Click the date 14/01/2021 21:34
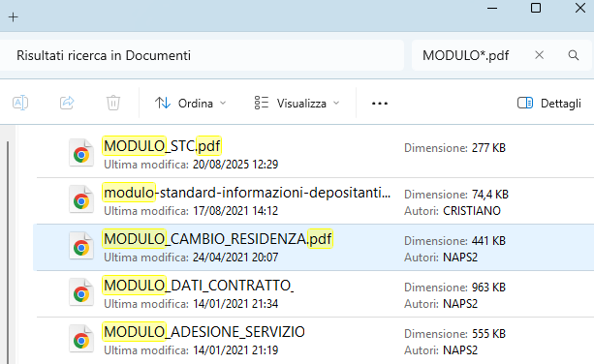This screenshot has width=594, height=364. coord(235,304)
